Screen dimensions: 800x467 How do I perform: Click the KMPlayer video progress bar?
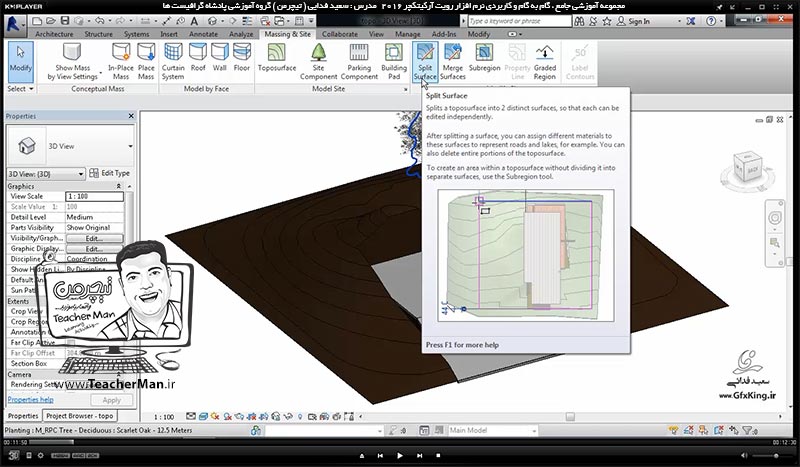pyautogui.click(x=400, y=443)
